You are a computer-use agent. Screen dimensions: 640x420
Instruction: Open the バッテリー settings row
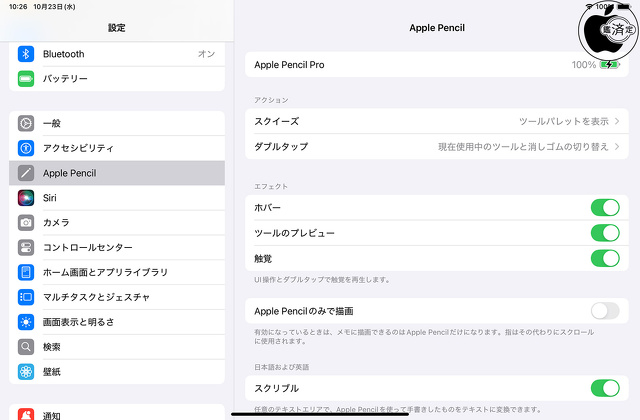[117, 79]
